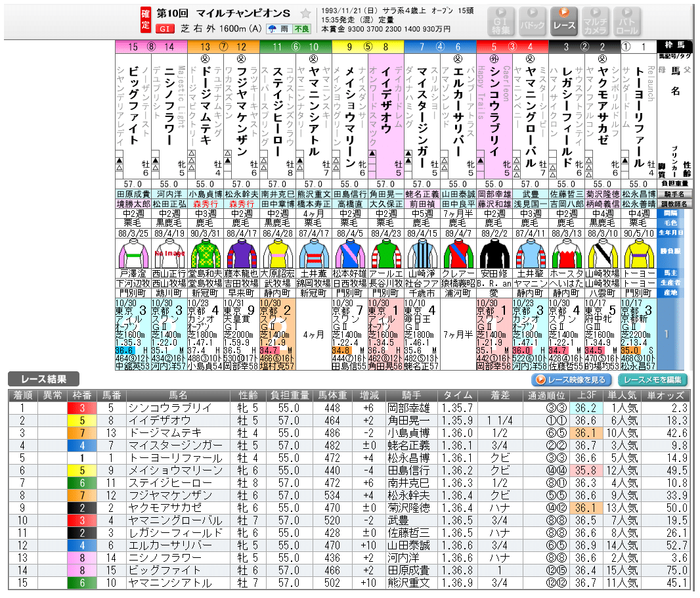Click the rain umbrella weather icon
700x598 pixels.
[x=272, y=29]
